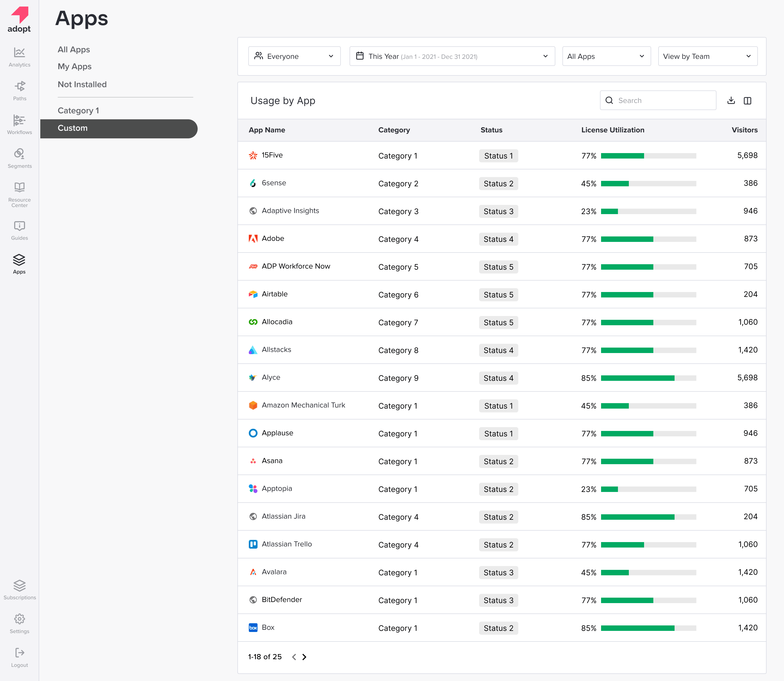Image resolution: width=784 pixels, height=681 pixels.
Task: Click the Airtable app icon
Action: tap(253, 294)
